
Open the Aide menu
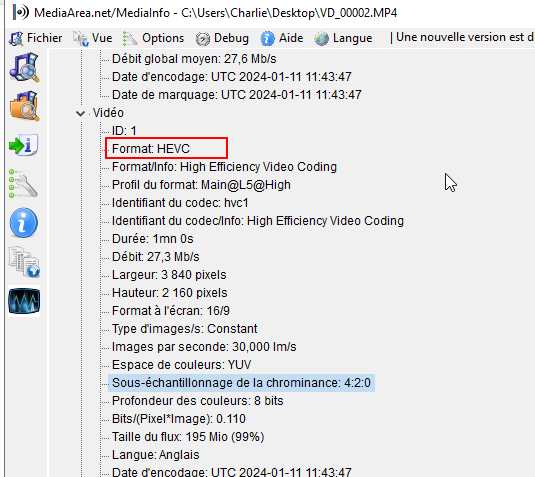282,38
